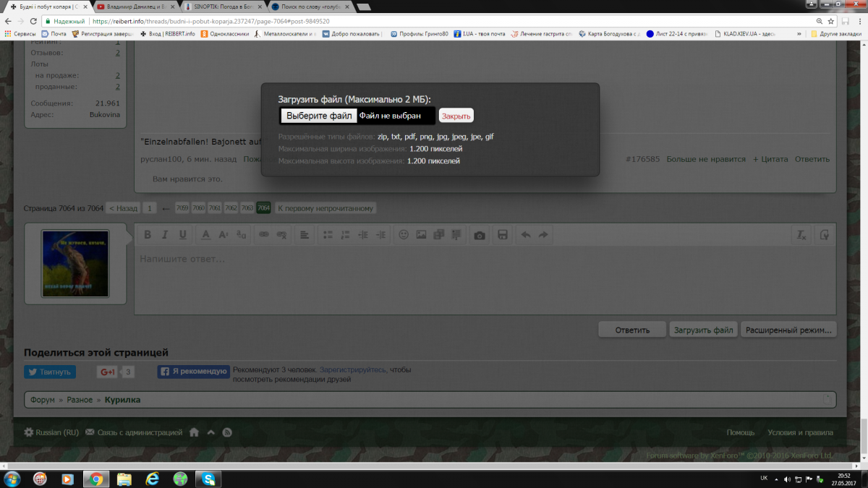Close the upload dialog with Закрыть
The width and height of the screenshot is (868, 488).
tap(456, 116)
